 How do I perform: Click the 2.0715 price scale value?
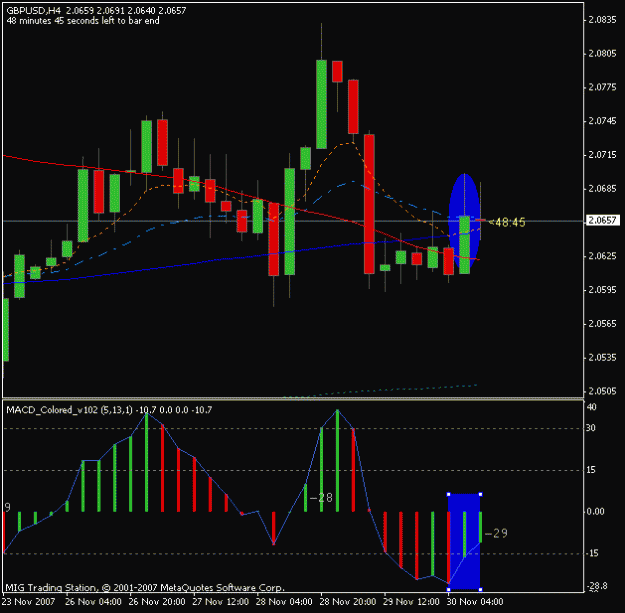click(x=602, y=155)
